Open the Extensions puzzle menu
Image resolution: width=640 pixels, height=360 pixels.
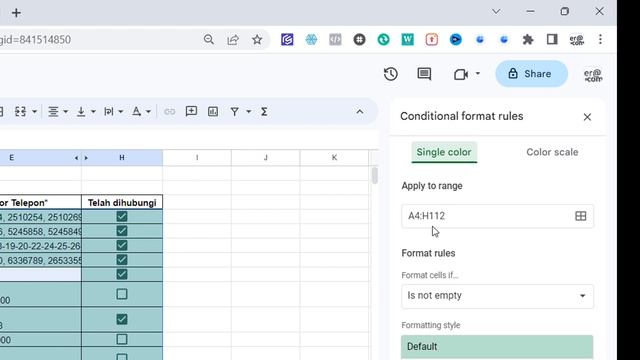528,40
